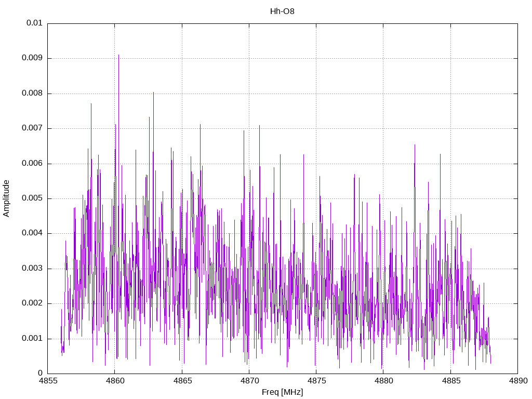Click the y-axis tick label 0.002
This screenshot has width=532, height=399.
point(32,303)
